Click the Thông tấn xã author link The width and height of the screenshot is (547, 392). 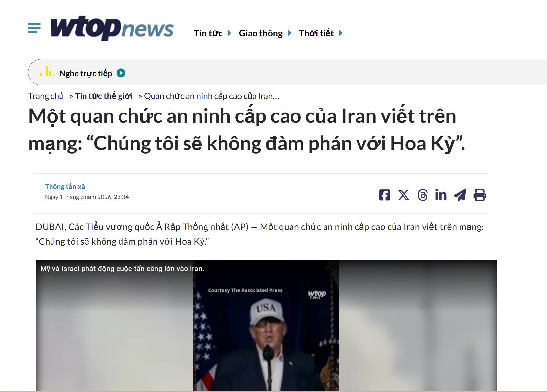[65, 186]
